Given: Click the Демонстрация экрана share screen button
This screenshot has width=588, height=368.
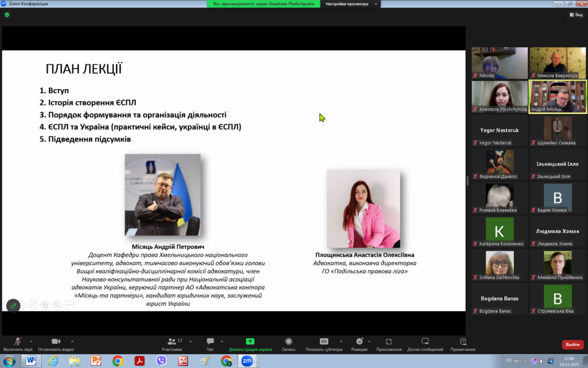Looking at the screenshot, I should click(250, 344).
